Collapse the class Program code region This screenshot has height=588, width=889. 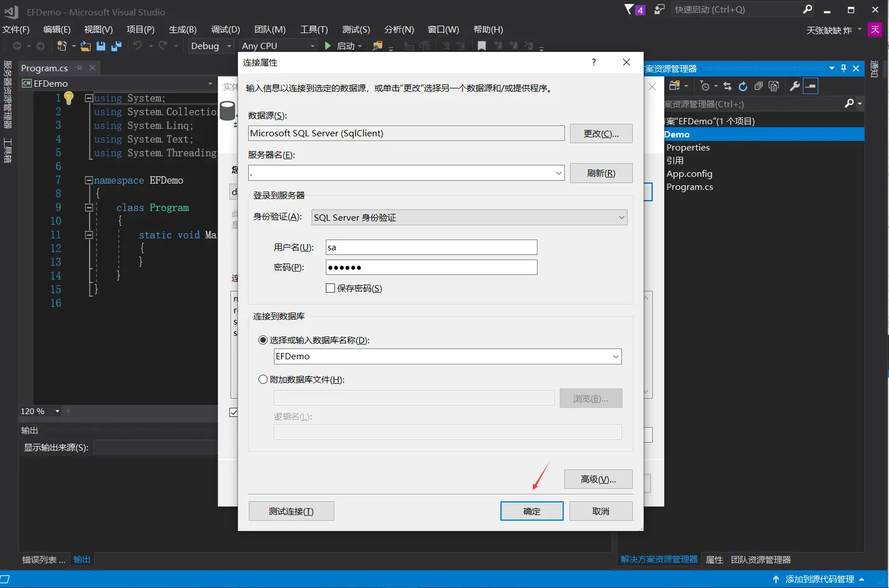point(89,208)
